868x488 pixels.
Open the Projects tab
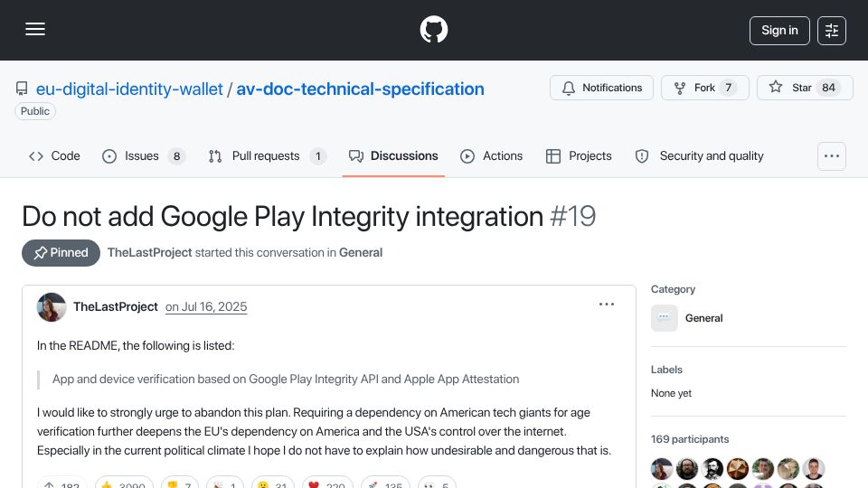pyautogui.click(x=579, y=156)
